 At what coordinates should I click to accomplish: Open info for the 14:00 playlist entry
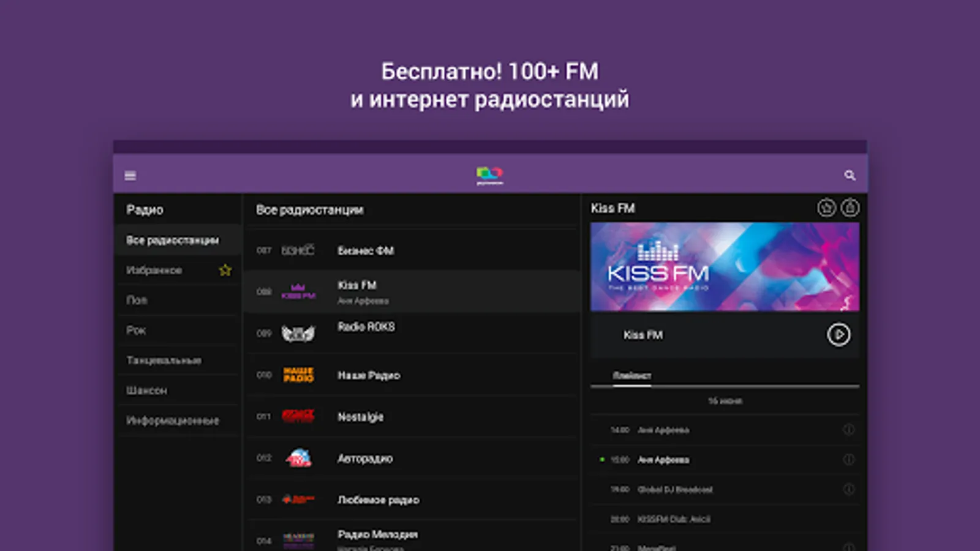tap(848, 430)
